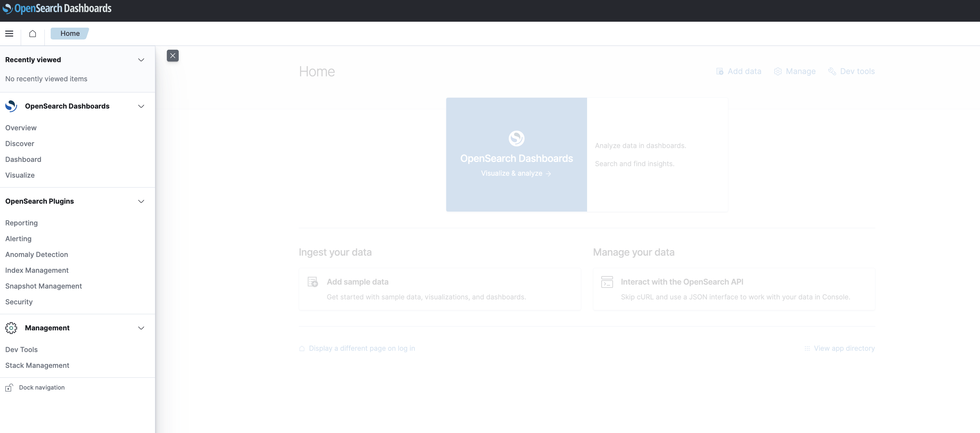Click the Add sample data panel
Image resolution: width=980 pixels, height=433 pixels.
click(x=440, y=289)
